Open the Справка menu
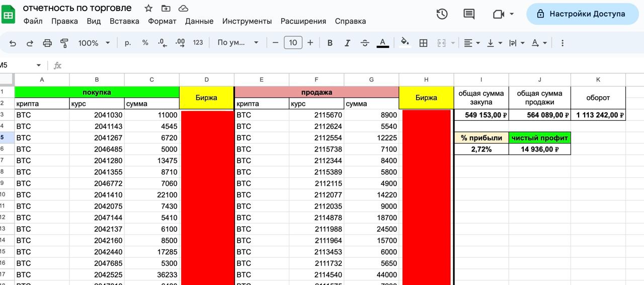The image size is (644, 285). pyautogui.click(x=350, y=21)
